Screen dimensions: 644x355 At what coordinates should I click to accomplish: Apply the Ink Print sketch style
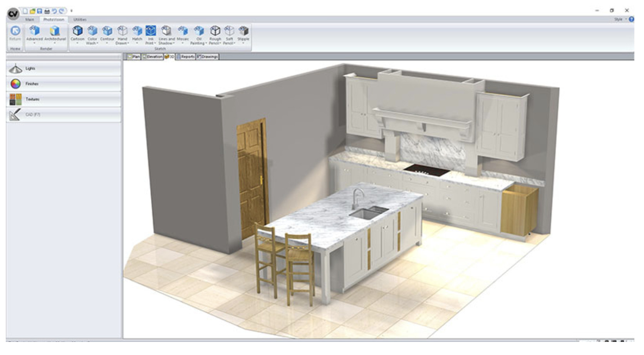point(151,35)
